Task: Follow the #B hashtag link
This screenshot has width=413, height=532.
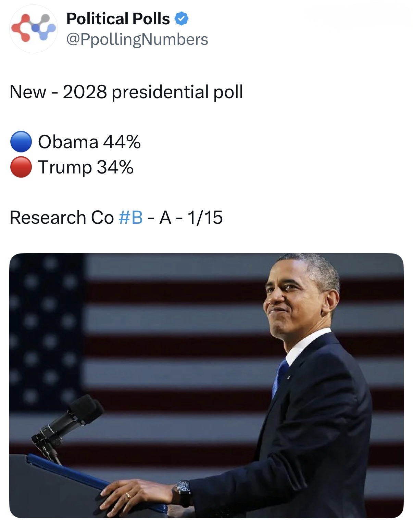Action: [130, 218]
